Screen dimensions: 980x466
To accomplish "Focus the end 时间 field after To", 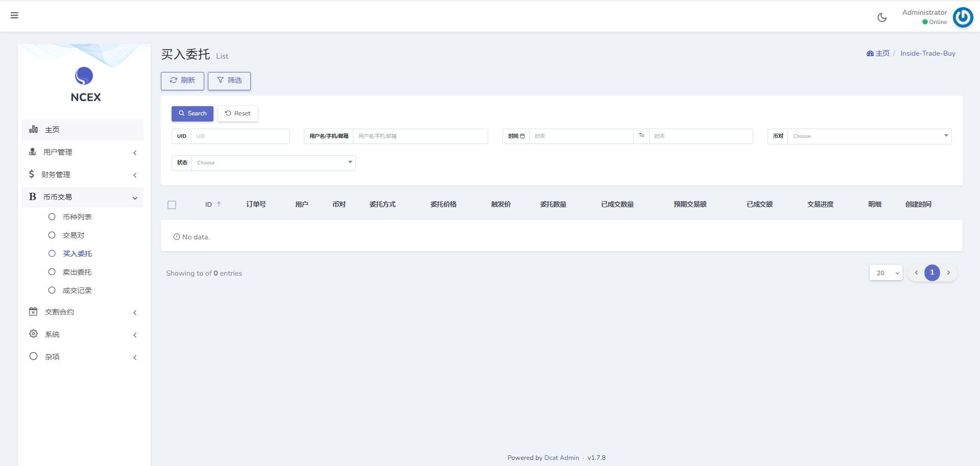I will click(701, 136).
